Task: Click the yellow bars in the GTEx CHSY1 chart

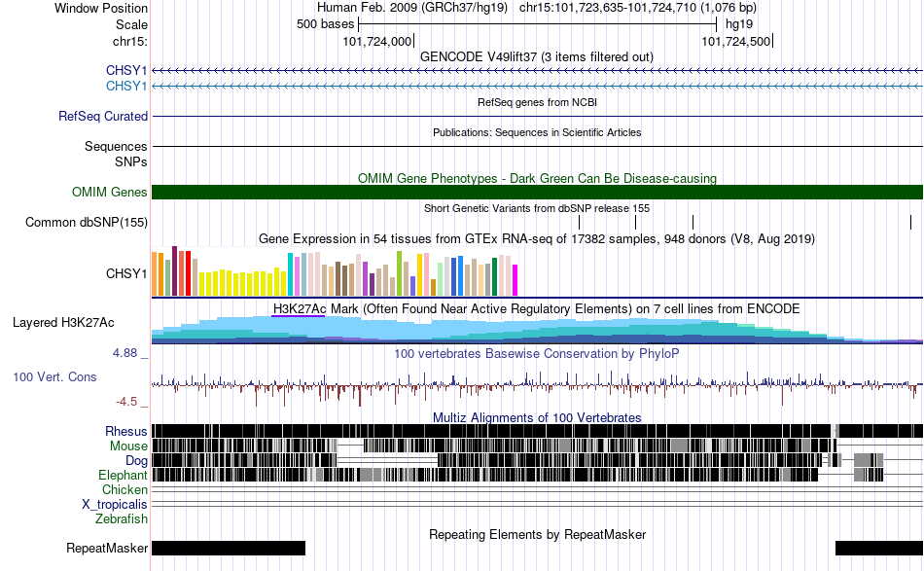Action: 243,283
